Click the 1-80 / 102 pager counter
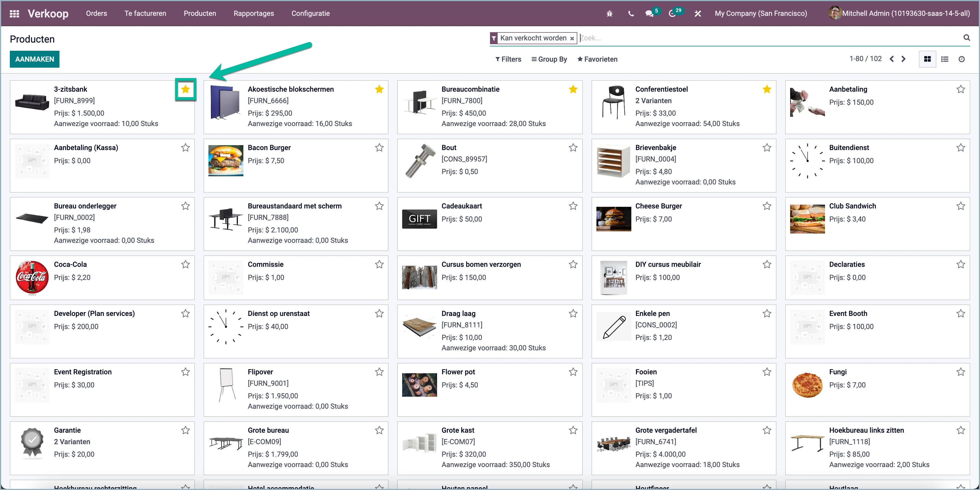The width and height of the screenshot is (980, 490). (865, 59)
